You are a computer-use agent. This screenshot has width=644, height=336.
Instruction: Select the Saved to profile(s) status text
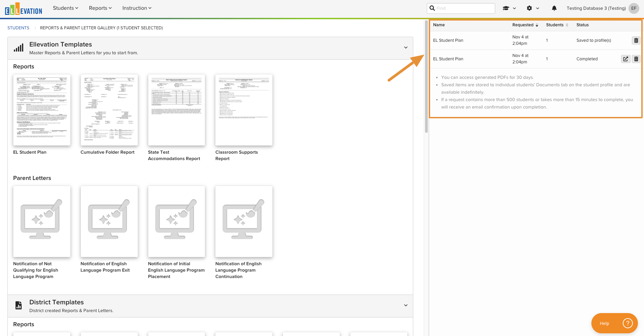594,40
